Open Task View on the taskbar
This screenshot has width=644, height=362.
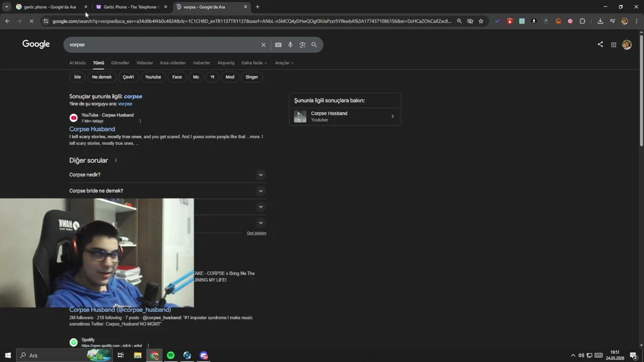click(x=121, y=355)
